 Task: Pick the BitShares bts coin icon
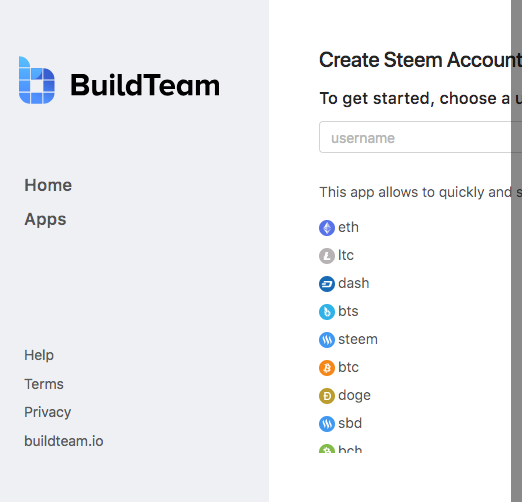[x=327, y=312]
